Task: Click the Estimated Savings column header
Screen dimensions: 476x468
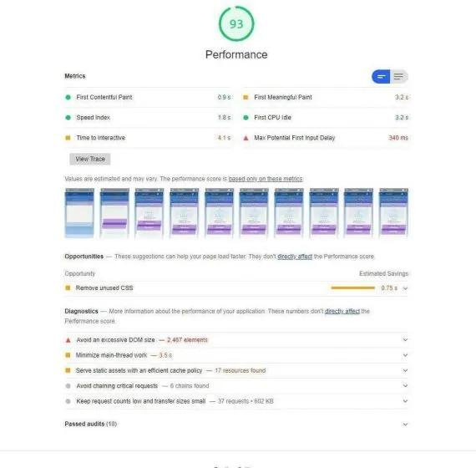Action: [x=383, y=273]
